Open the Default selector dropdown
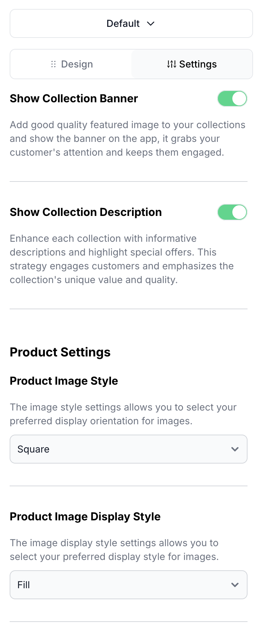 tap(131, 23)
